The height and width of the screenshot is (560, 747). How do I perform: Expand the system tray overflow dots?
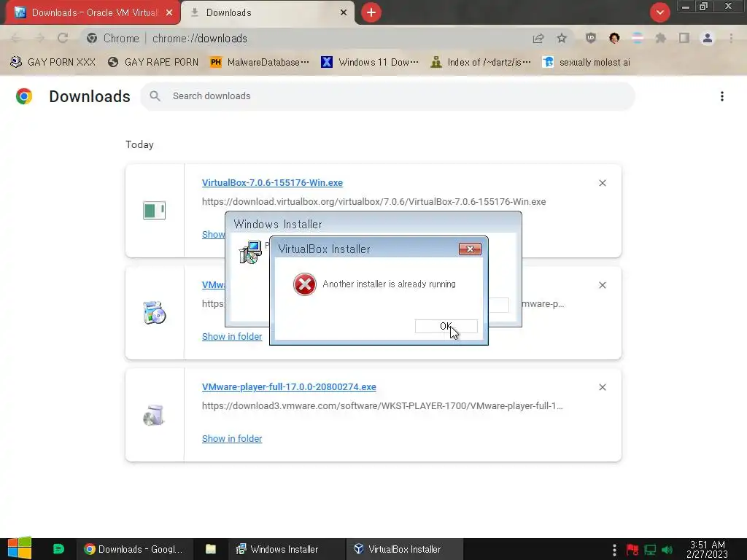coord(614,550)
